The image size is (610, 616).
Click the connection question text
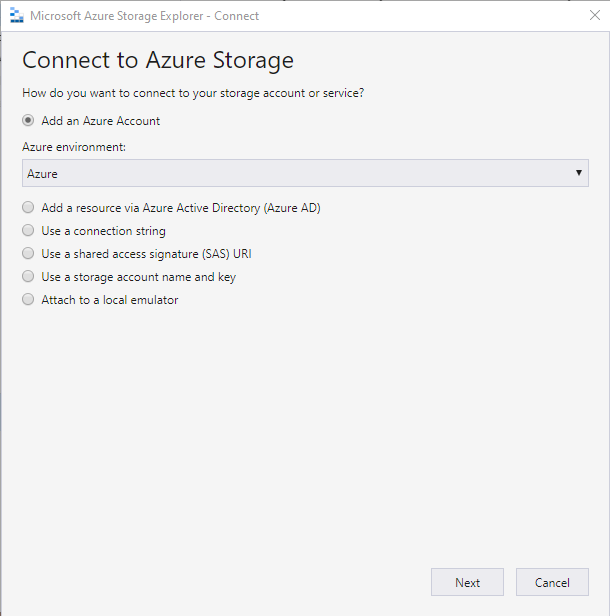pos(193,93)
